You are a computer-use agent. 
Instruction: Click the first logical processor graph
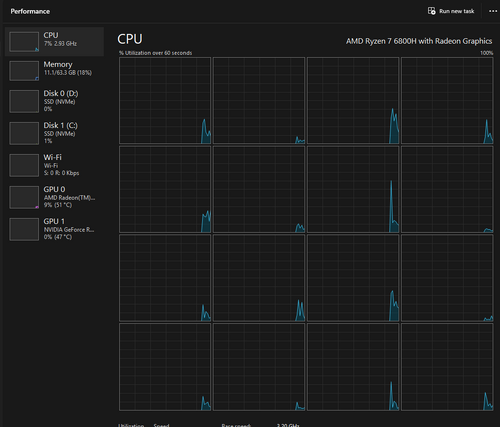click(165, 100)
